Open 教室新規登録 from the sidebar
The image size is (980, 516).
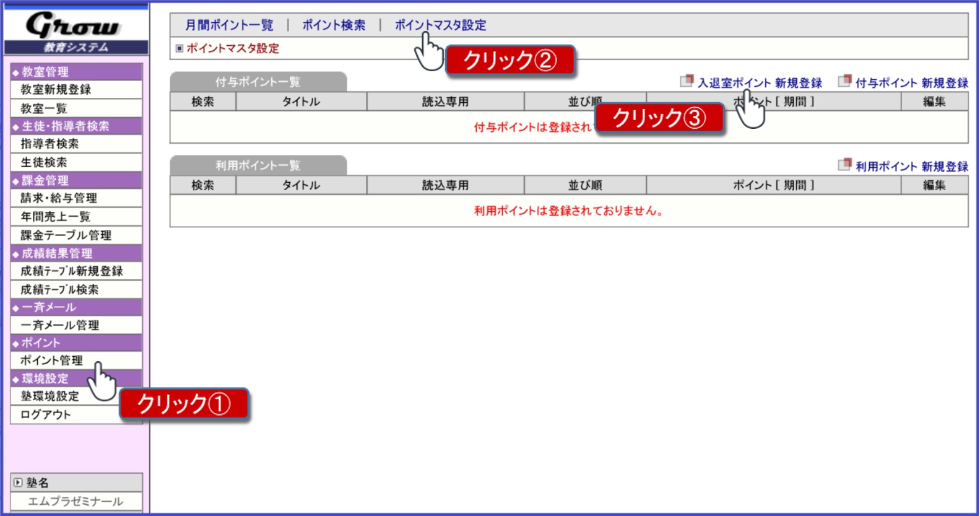56,90
